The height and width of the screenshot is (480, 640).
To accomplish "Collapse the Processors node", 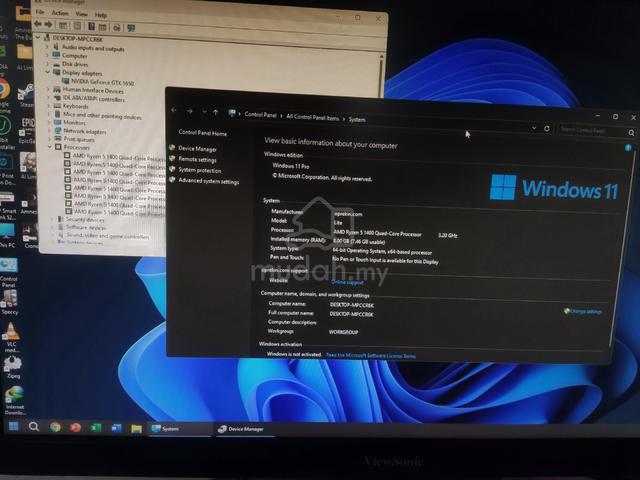I will point(50,147).
